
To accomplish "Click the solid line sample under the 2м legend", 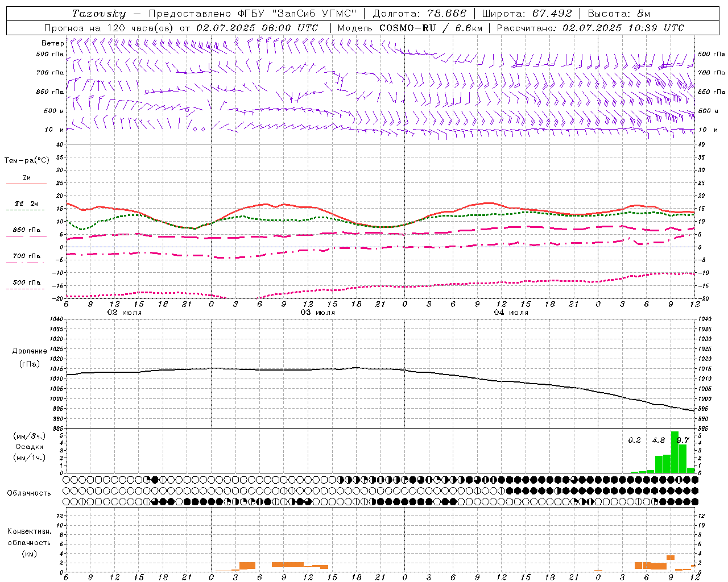I will pyautogui.click(x=27, y=184).
